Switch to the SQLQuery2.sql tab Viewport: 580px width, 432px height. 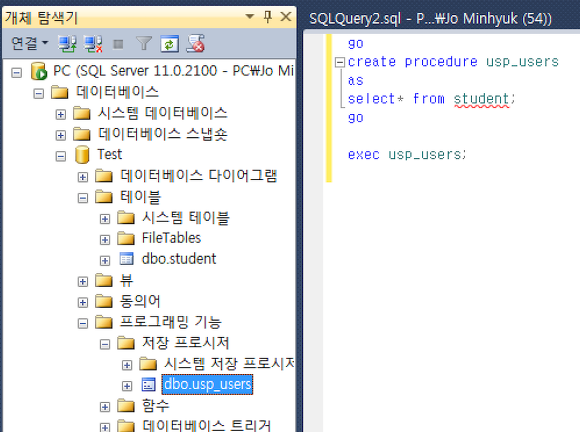click(x=430, y=18)
